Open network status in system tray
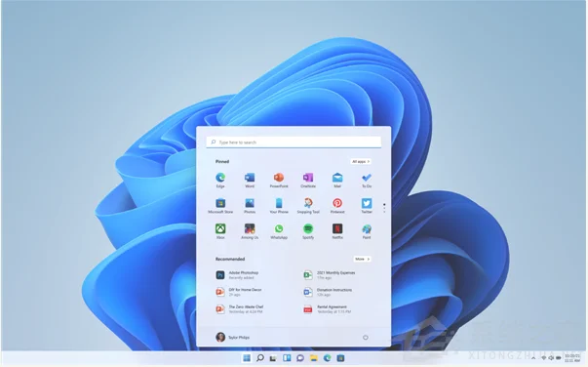The width and height of the screenshot is (588, 367). pos(544,358)
